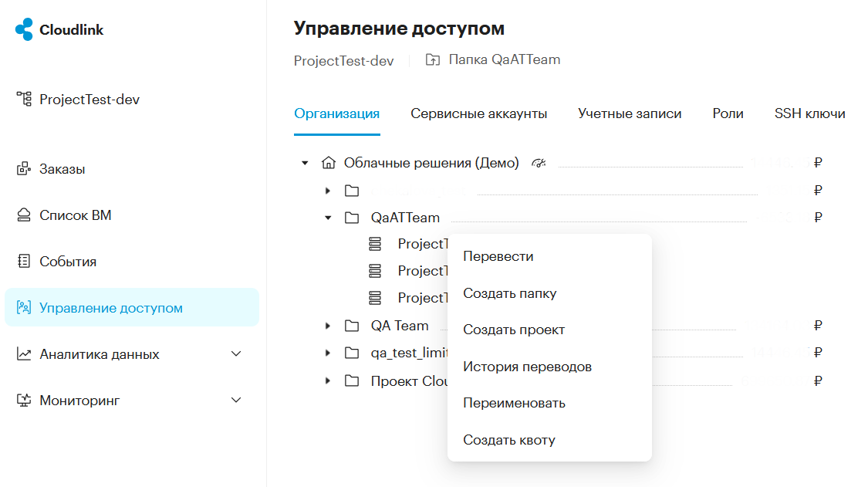
Task: Click the Проект Clou folder icon
Action: click(352, 380)
